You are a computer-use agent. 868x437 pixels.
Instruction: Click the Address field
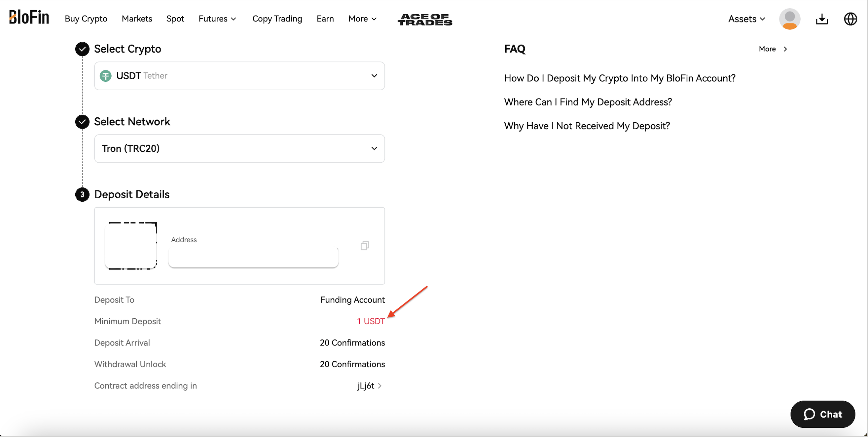253,258
